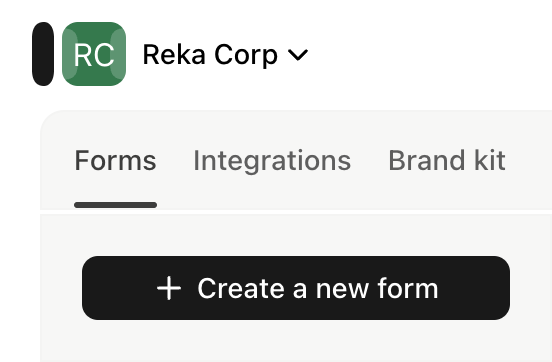The image size is (552, 362).
Task: Go home via the dark logo mark
Action: click(x=43, y=54)
